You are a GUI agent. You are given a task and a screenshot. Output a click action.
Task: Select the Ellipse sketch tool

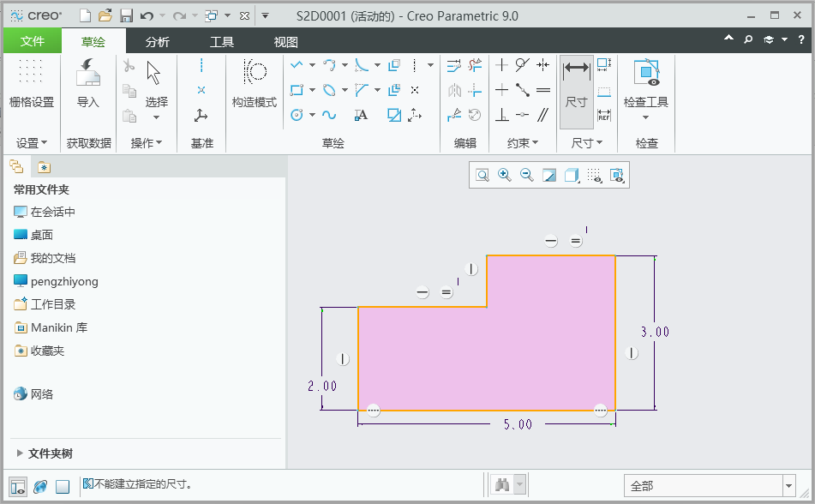point(329,90)
